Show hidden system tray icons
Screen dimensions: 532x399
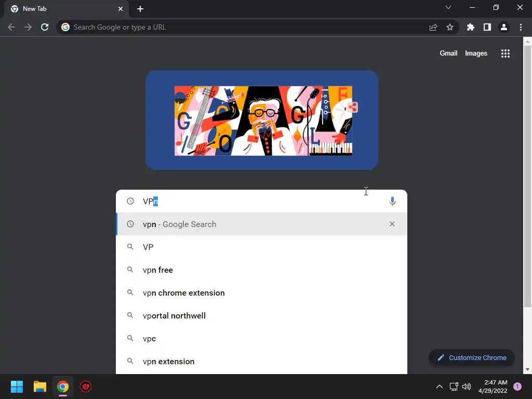[440, 387]
